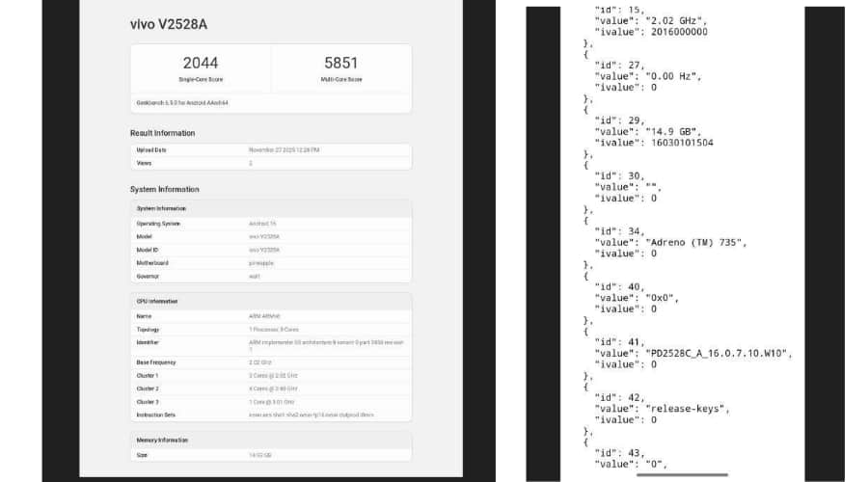
Task: Click the Governor row
Action: click(270, 276)
